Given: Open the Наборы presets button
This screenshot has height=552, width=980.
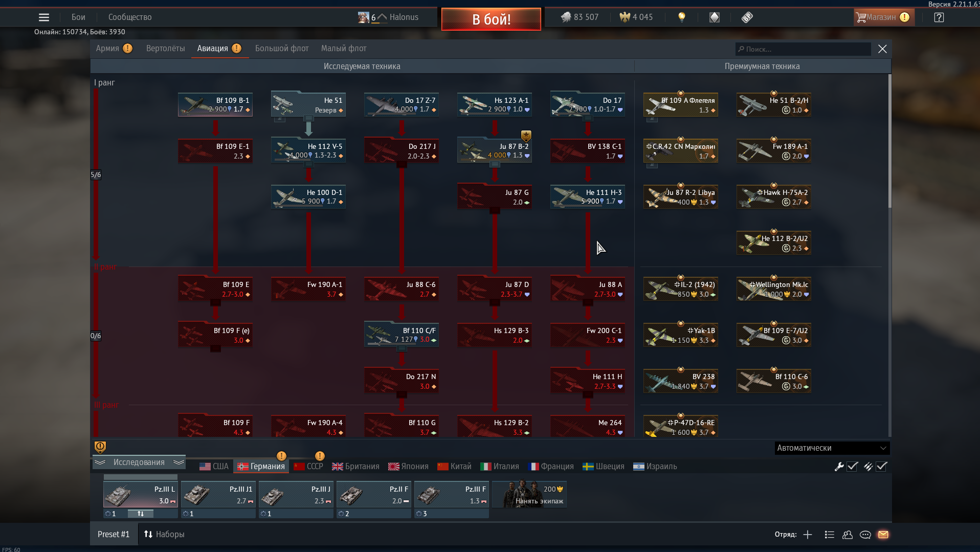Looking at the screenshot, I should (164, 535).
